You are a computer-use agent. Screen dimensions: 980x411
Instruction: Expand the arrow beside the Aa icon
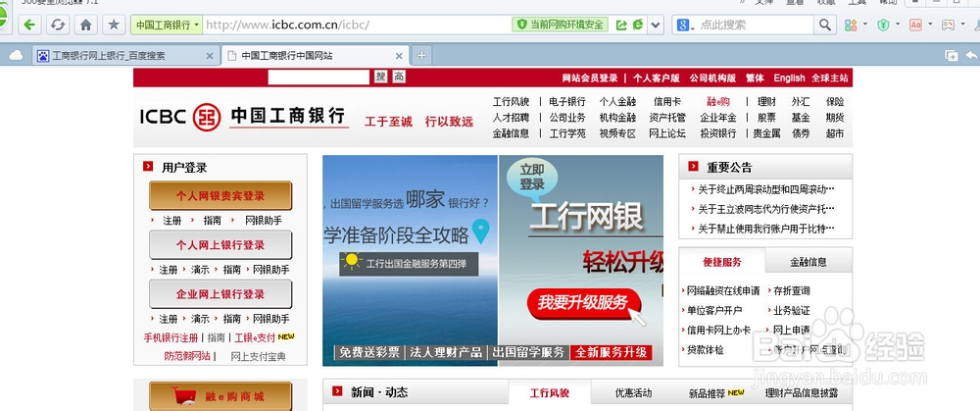pyautogui.click(x=931, y=26)
